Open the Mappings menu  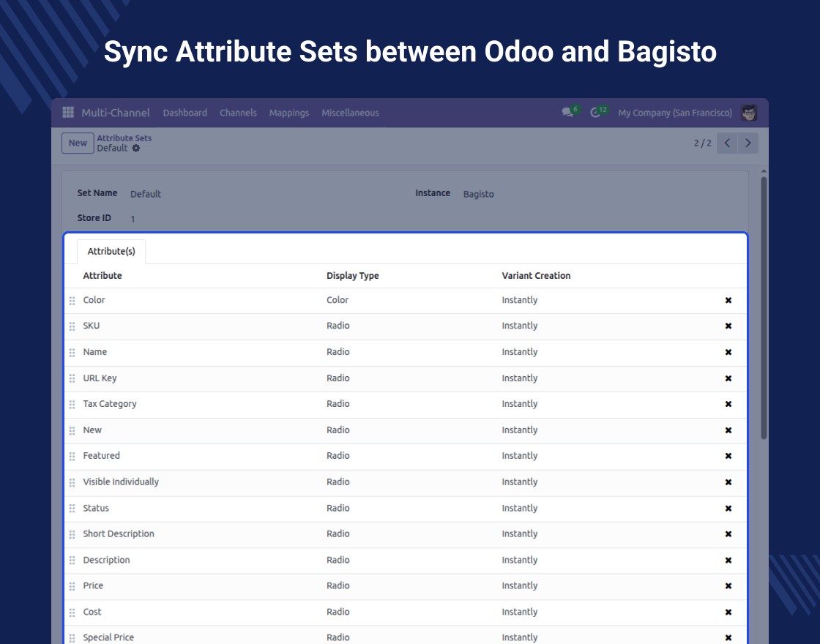(288, 113)
